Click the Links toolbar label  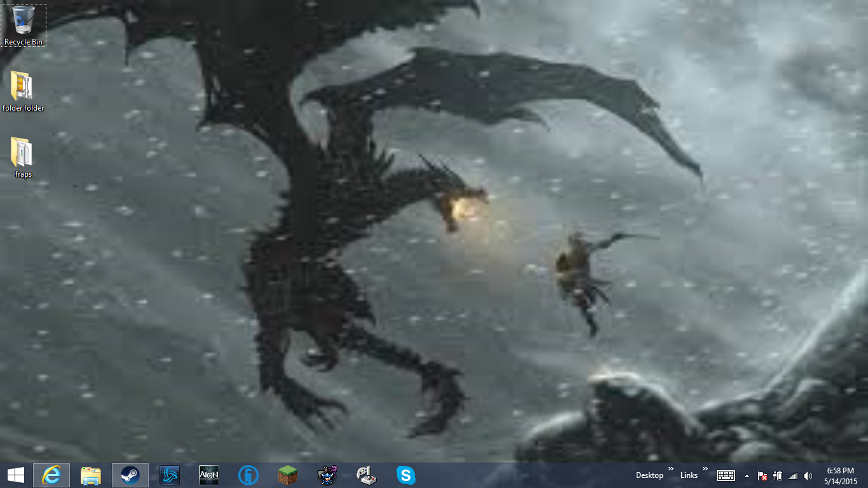coord(689,475)
